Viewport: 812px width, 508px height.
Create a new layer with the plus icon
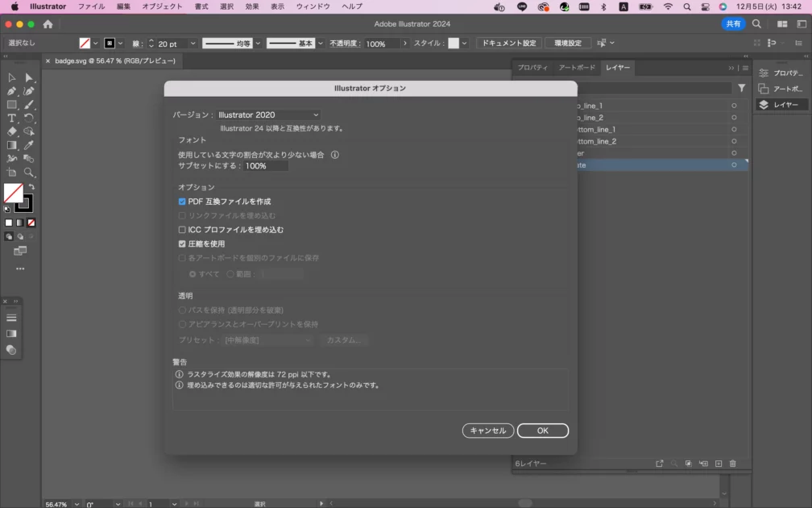[719, 464]
